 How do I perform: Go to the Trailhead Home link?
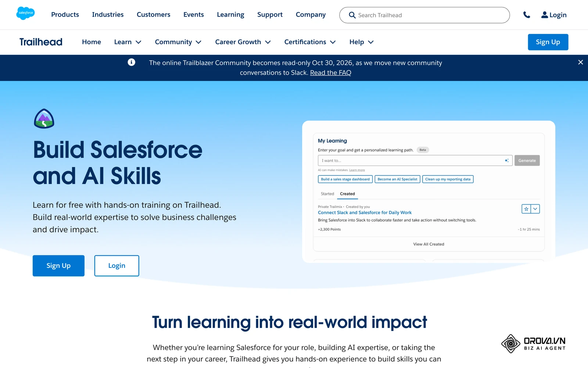92,42
